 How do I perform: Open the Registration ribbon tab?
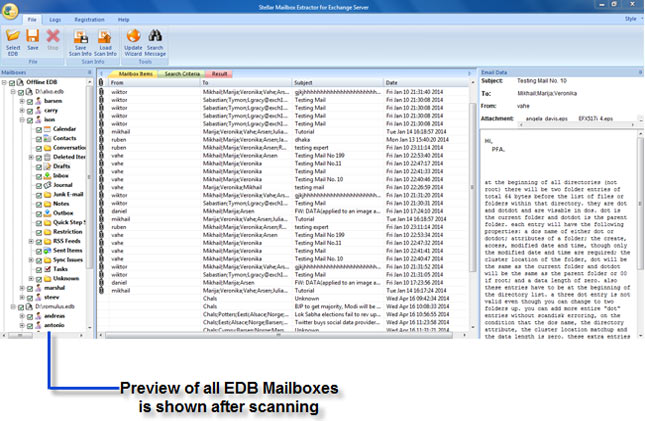pyautogui.click(x=89, y=20)
